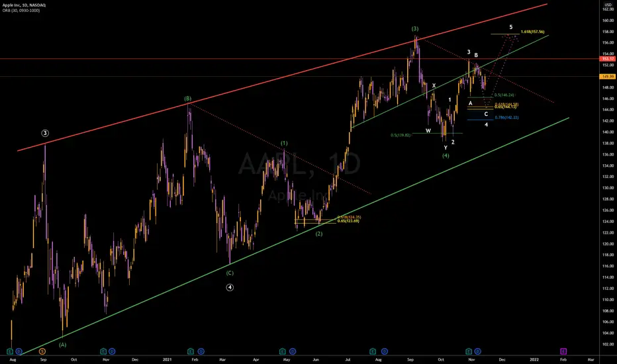Screen dimensions: 617x364
Task: Select the circled 3 wave label
Action: [45, 134]
